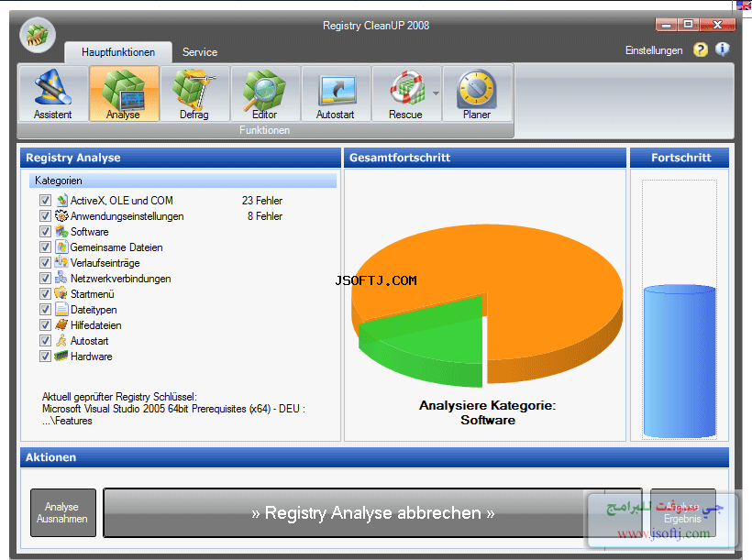
Task: Select the Analyse function icon
Action: point(124,94)
